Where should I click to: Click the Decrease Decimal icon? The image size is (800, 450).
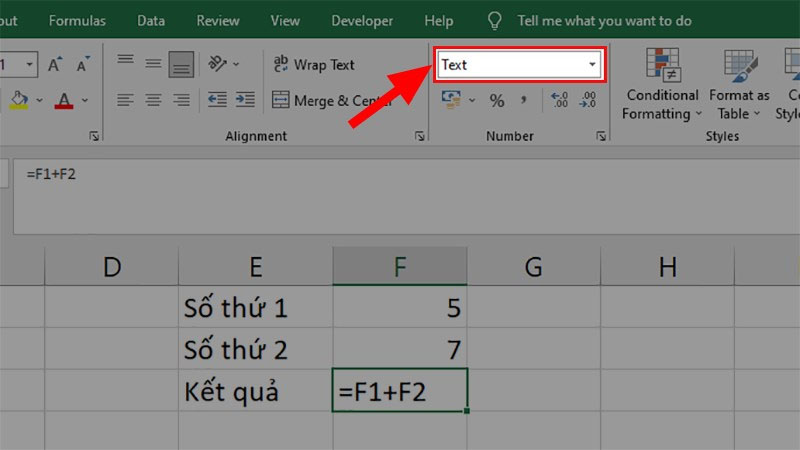(x=588, y=100)
